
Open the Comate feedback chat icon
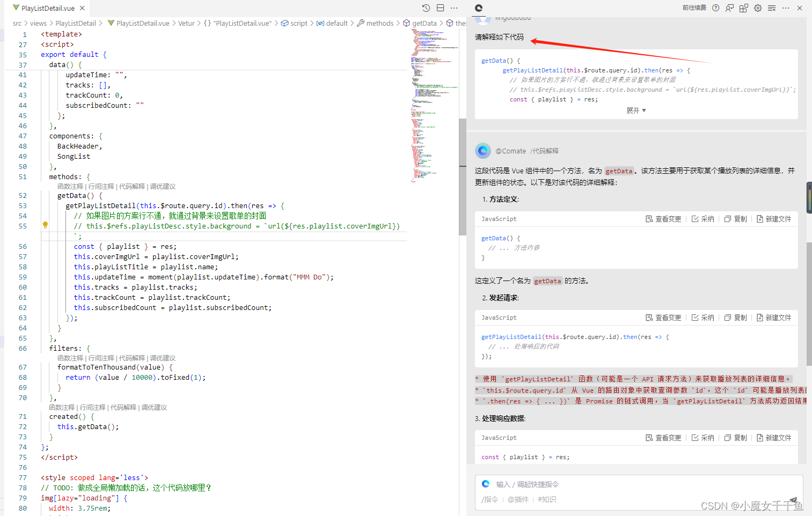(729, 8)
